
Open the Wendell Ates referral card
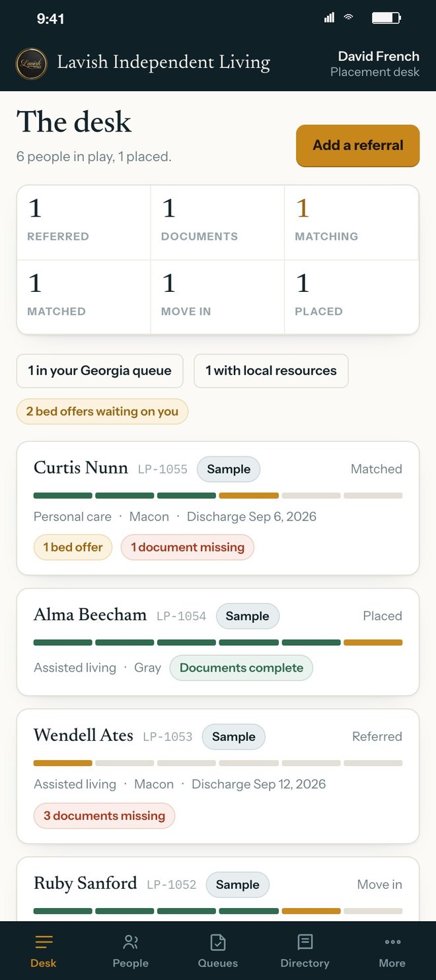tap(218, 777)
